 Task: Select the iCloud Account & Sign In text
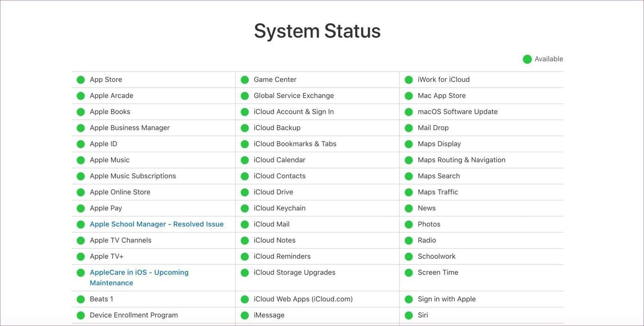[x=294, y=112]
